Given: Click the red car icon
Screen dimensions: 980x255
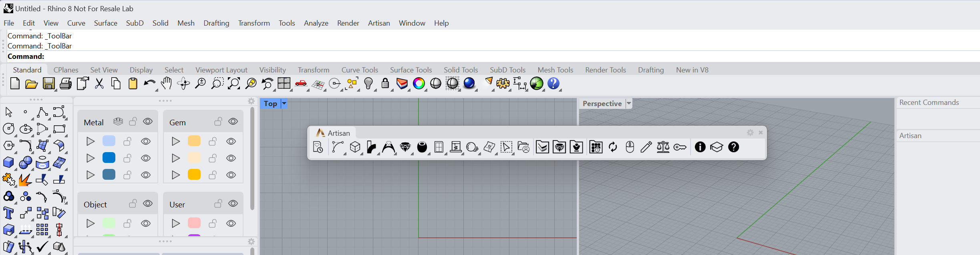Looking at the screenshot, I should click(x=301, y=84).
